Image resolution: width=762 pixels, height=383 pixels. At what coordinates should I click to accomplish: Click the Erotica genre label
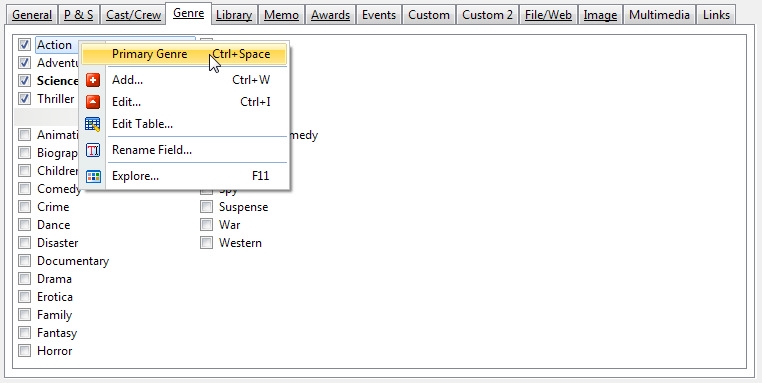click(x=55, y=296)
